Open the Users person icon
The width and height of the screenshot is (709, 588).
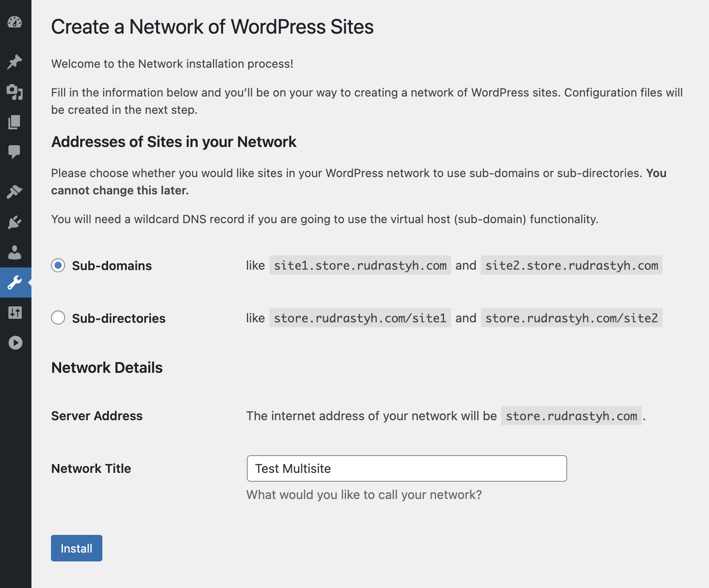pyautogui.click(x=15, y=252)
